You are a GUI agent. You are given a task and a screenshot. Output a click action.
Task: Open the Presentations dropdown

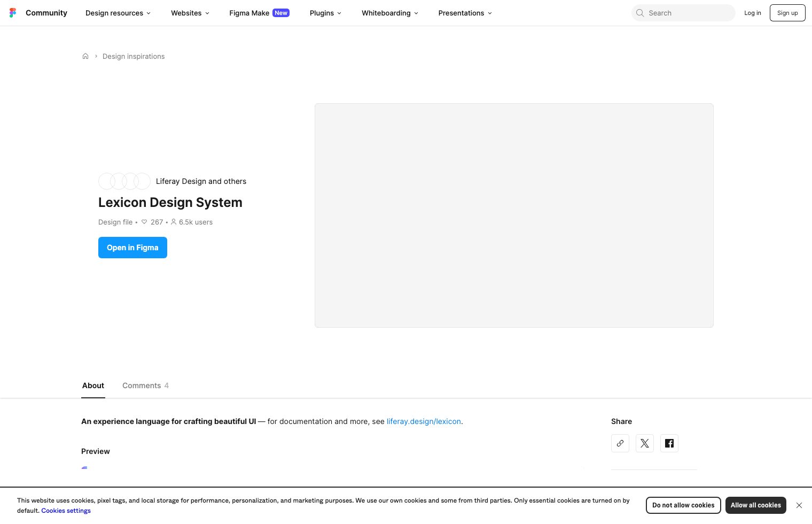tap(464, 13)
